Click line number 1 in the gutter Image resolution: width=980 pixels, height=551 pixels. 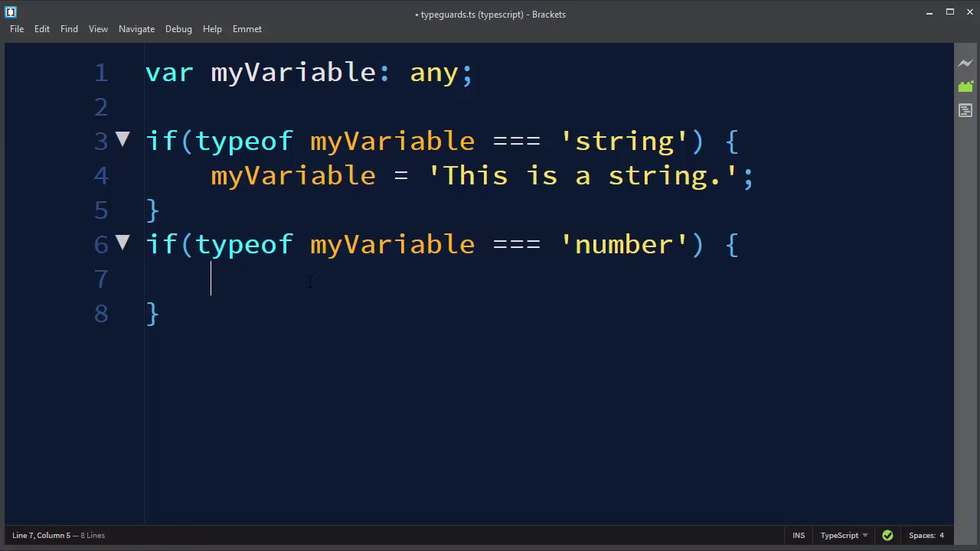101,73
